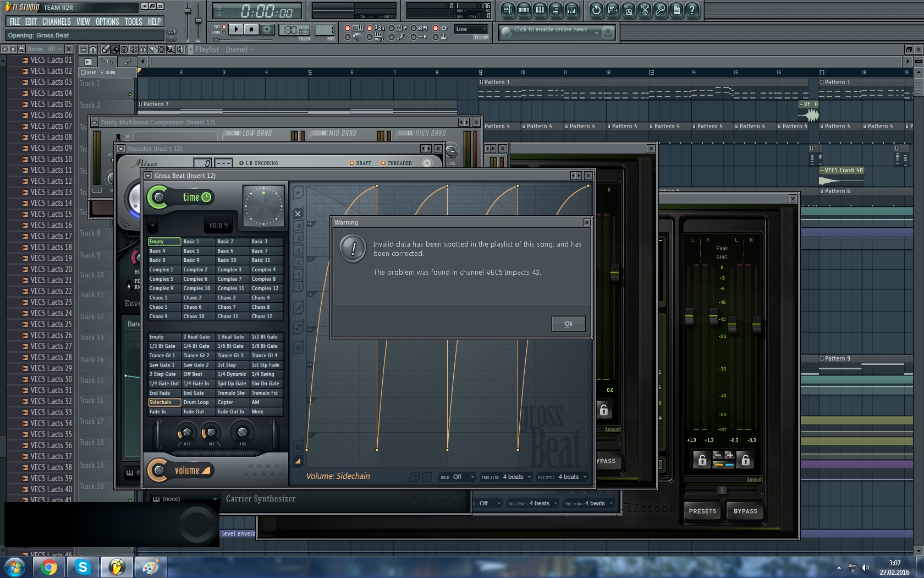
Task: Click the Render as audio file icon
Action: 628,9
